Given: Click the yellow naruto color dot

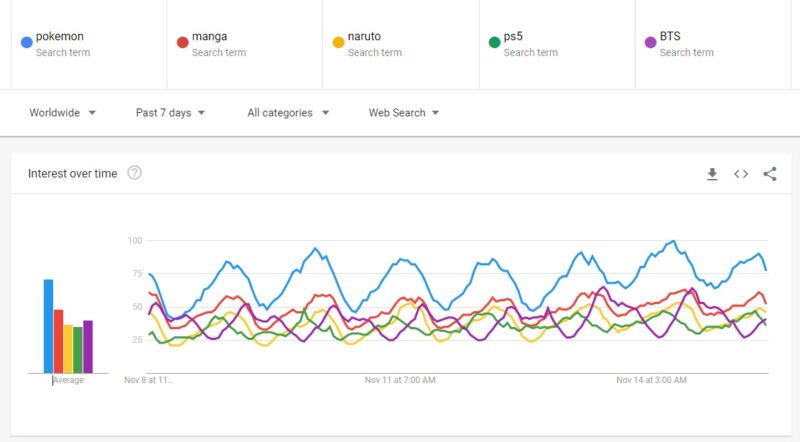Looking at the screenshot, I should [x=338, y=42].
